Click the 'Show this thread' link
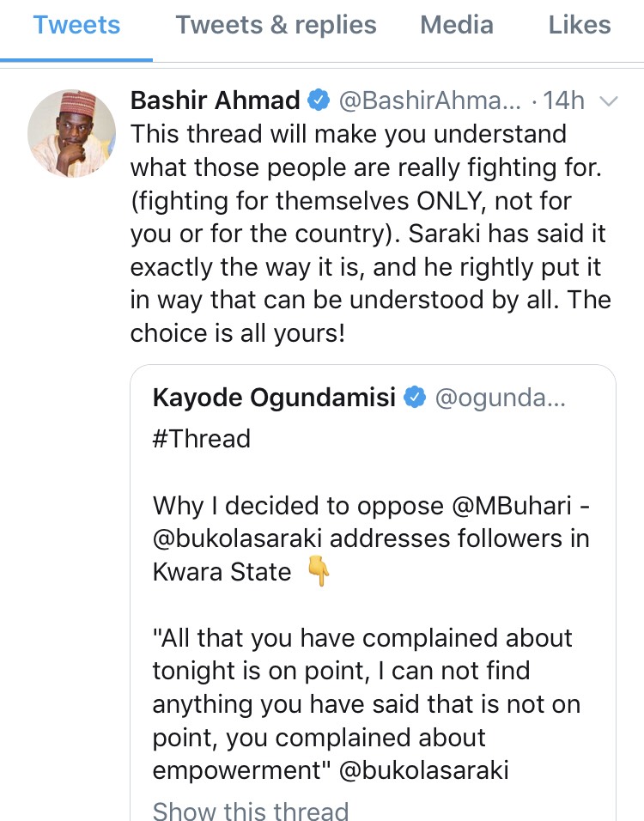The image size is (644, 821). coord(251,810)
